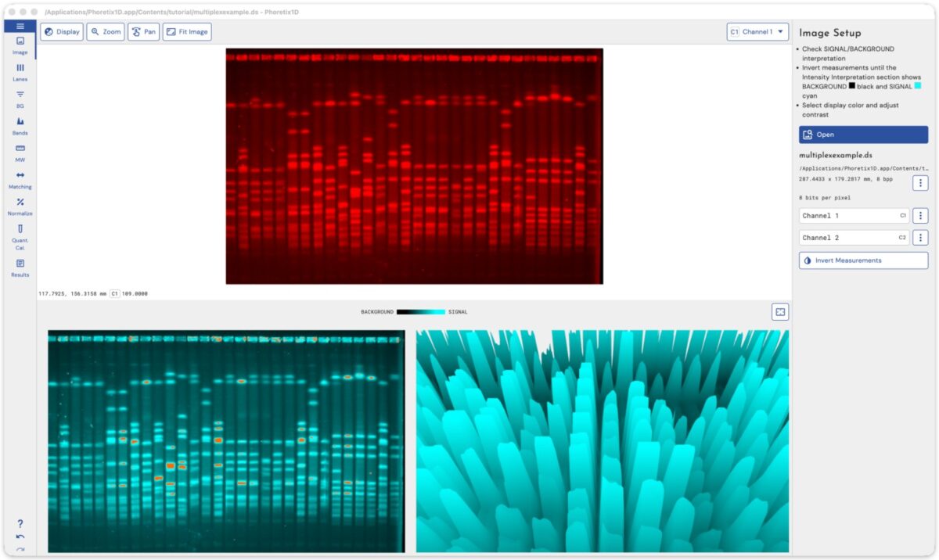This screenshot has width=939, height=560.
Task: Click the coordinates readout 117.7925, 156.3158 mm
Action: click(x=72, y=294)
